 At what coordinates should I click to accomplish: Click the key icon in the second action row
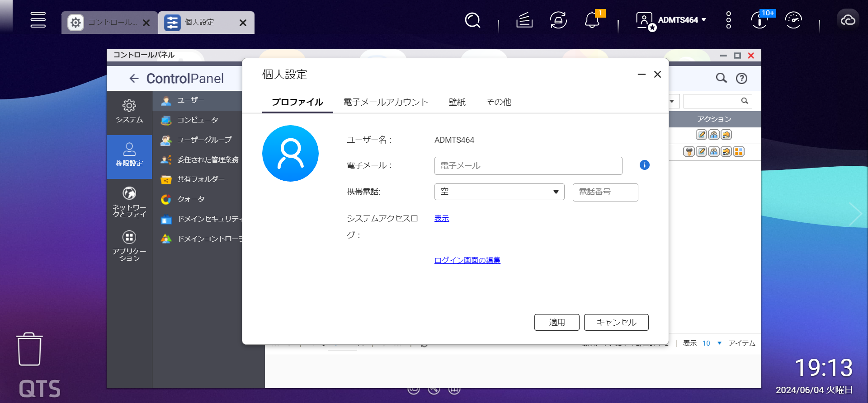click(x=689, y=151)
